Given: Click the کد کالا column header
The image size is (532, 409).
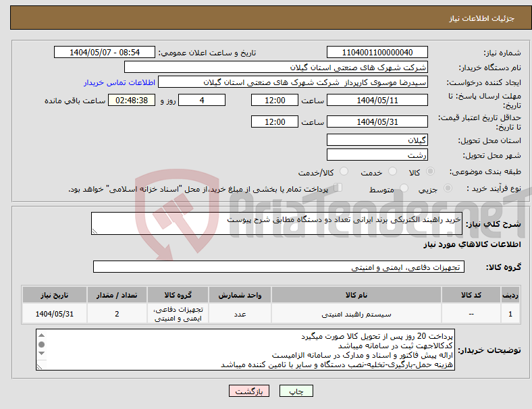Looking at the screenshot, I should coord(471,295).
